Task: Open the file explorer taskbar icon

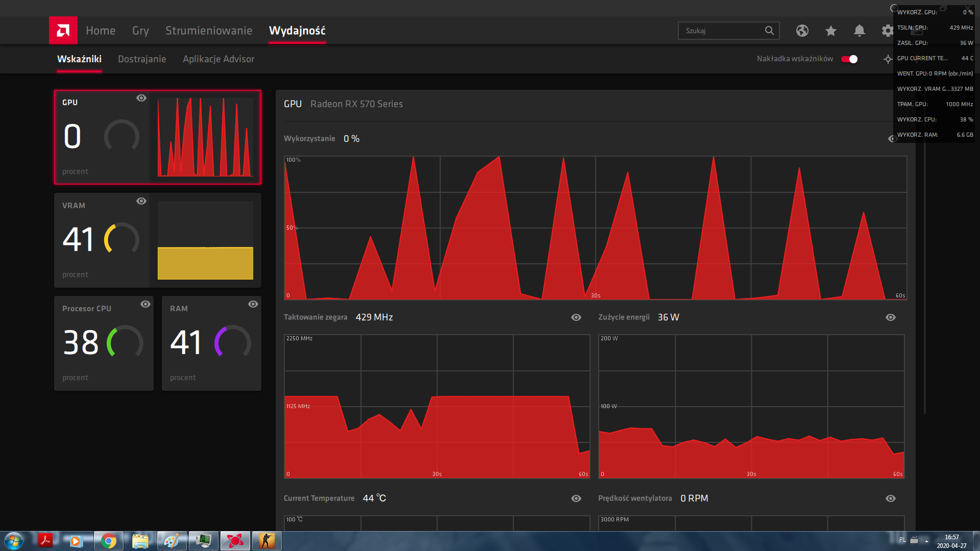Action: click(x=140, y=541)
